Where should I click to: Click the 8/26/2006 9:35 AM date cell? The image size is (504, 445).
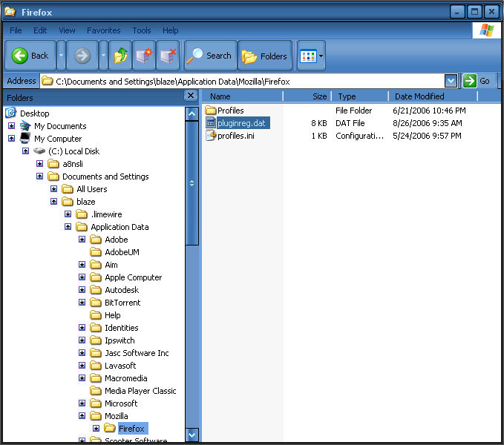pyautogui.click(x=428, y=123)
